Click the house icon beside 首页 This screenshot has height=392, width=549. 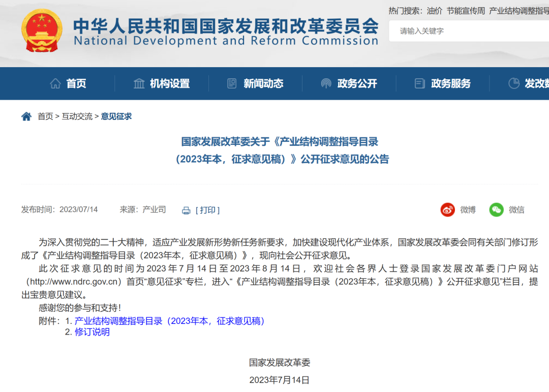(56, 83)
